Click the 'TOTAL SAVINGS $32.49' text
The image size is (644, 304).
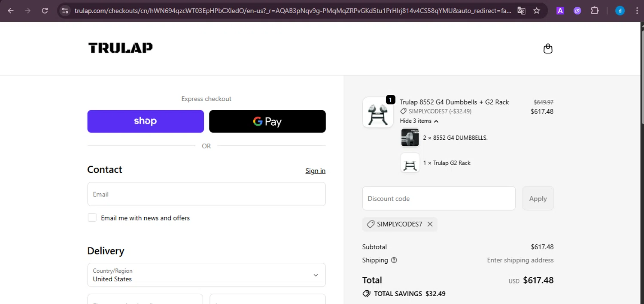(410, 294)
